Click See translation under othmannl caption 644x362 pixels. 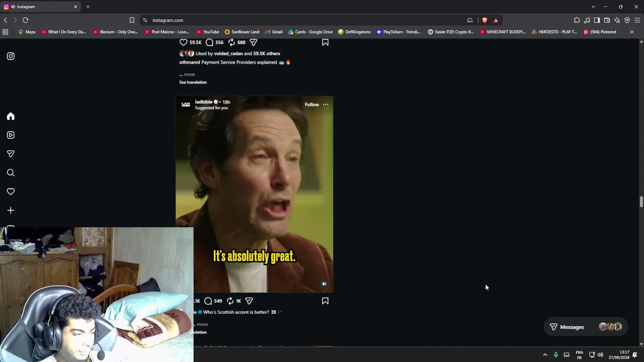coord(193,82)
